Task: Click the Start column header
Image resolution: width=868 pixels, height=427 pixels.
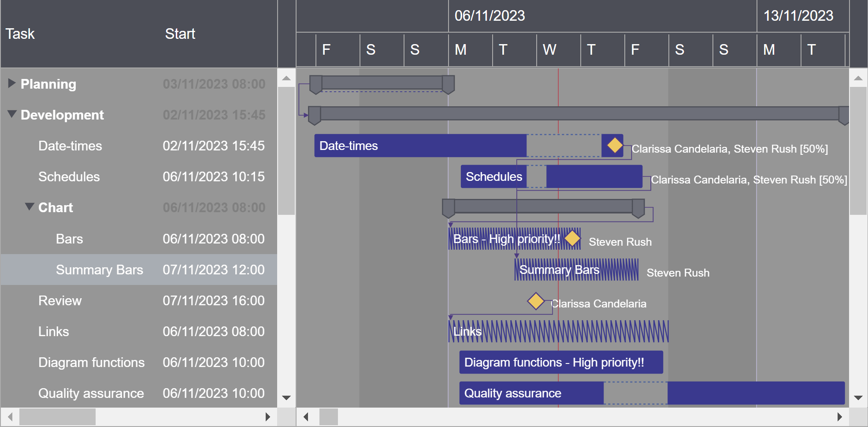Action: pos(180,34)
